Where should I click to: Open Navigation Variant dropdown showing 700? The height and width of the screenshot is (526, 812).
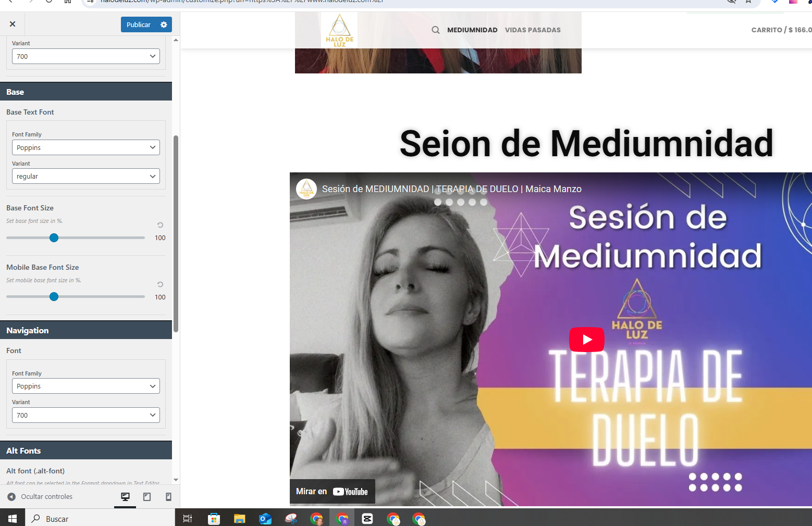coord(86,415)
